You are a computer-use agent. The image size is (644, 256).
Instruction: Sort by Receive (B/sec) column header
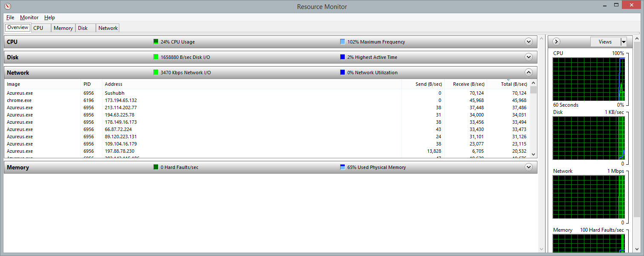click(468, 84)
